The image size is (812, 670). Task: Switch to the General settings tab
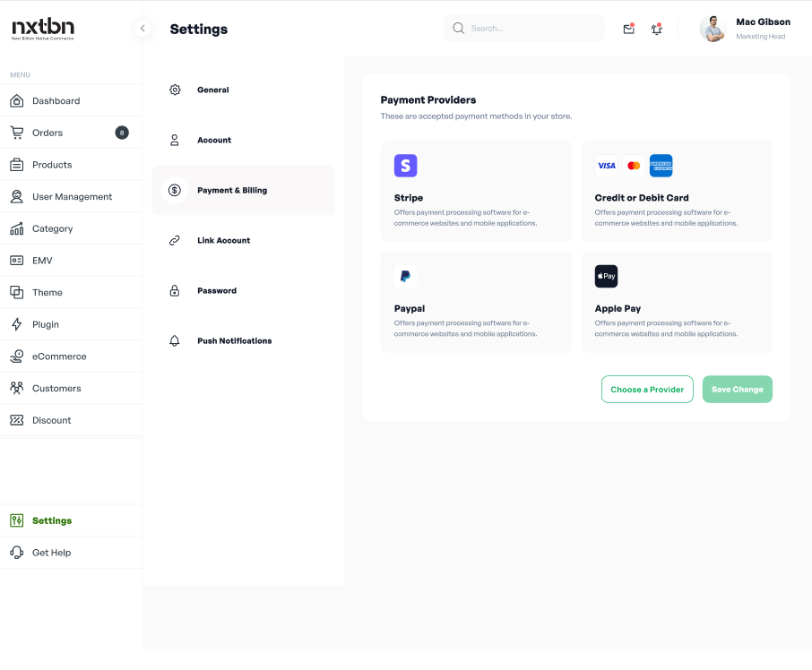pos(212,90)
